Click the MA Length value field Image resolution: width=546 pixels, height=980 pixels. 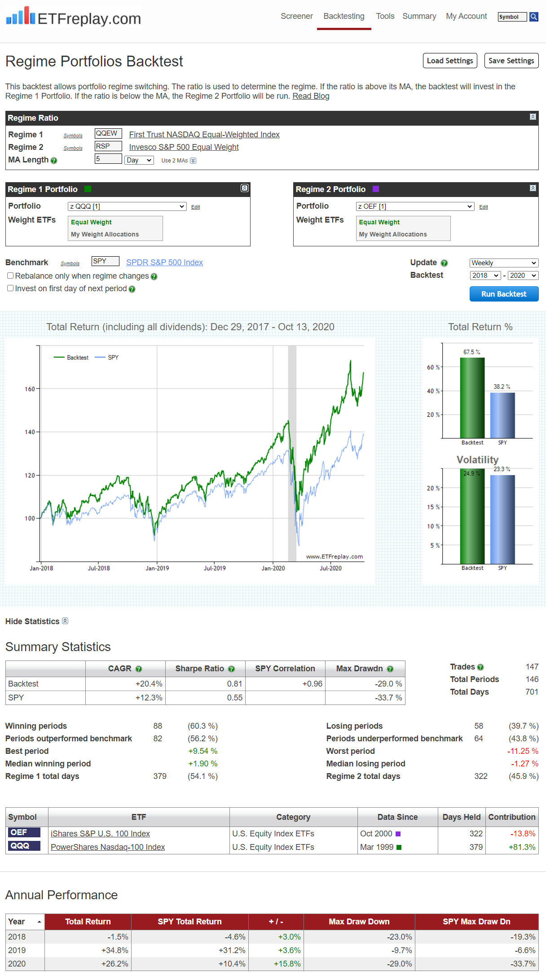[108, 158]
